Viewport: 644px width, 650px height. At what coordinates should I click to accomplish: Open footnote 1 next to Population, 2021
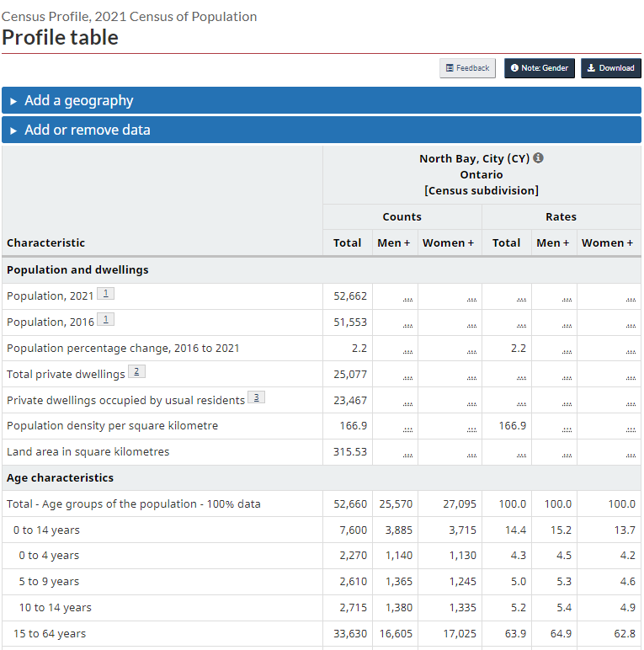(x=105, y=294)
